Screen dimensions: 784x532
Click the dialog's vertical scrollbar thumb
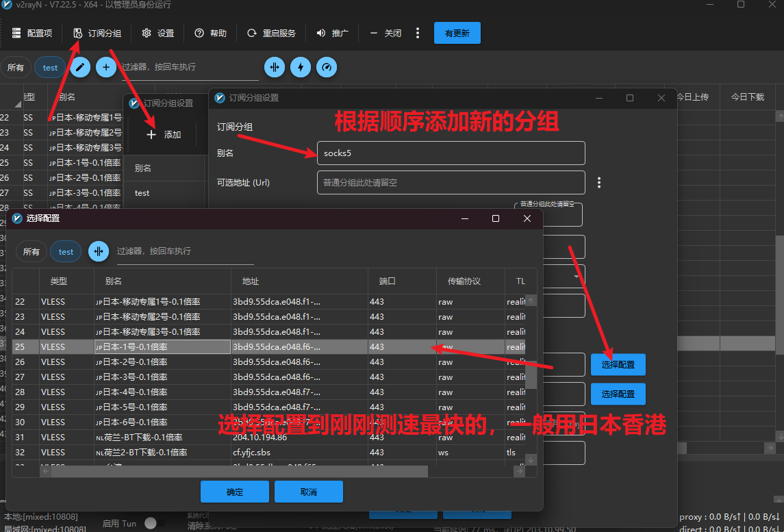531,375
